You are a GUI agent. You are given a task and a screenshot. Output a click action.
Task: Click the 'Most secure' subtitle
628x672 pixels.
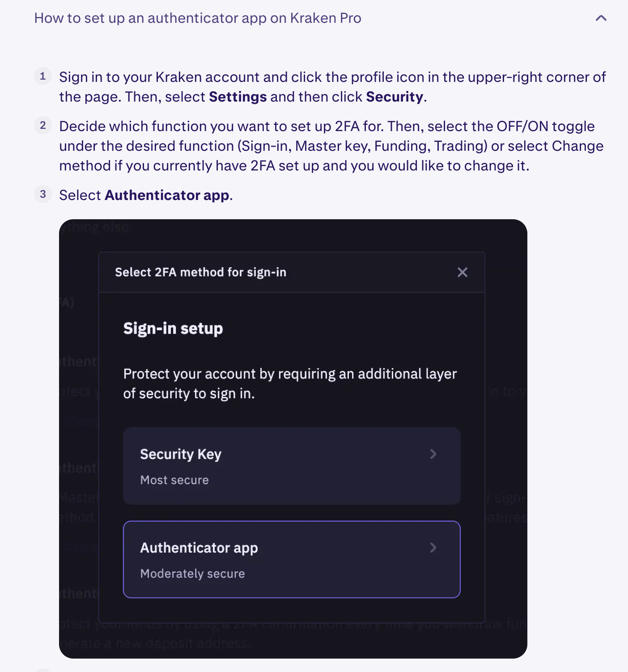tap(174, 480)
